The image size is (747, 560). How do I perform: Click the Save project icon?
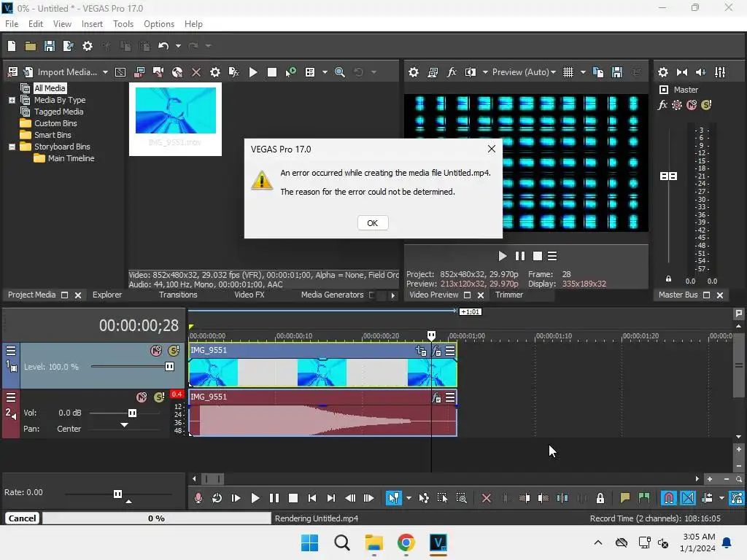click(x=49, y=46)
